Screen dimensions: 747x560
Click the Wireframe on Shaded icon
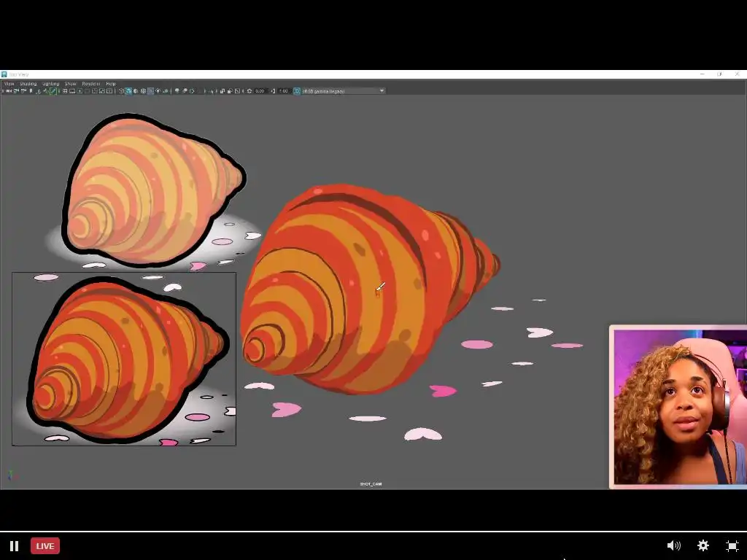click(x=144, y=91)
